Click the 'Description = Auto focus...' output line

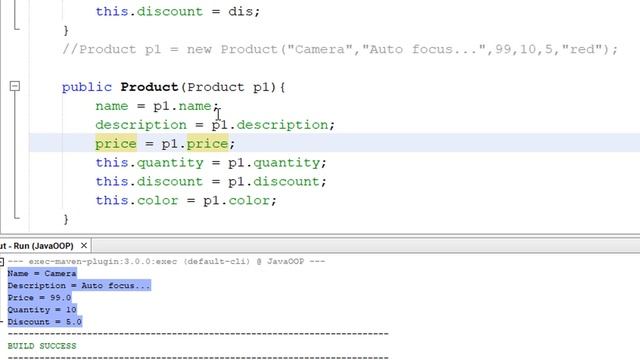[79, 285]
